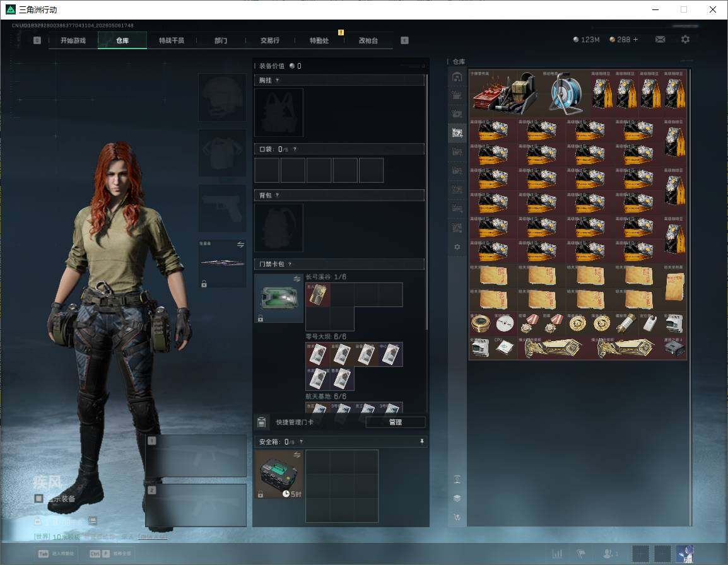Viewport: 728px width, 565px height.
Task: Click the help icon next to 口袋
Action: tap(295, 149)
